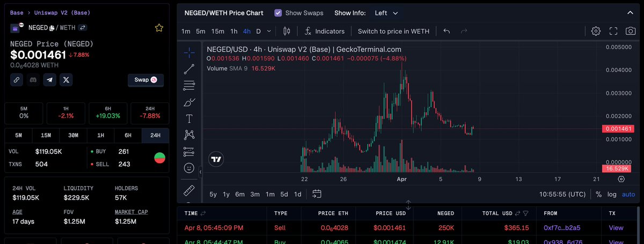This screenshot has height=244, width=644.
Task: Toggle auto scale mode
Action: tap(628, 194)
